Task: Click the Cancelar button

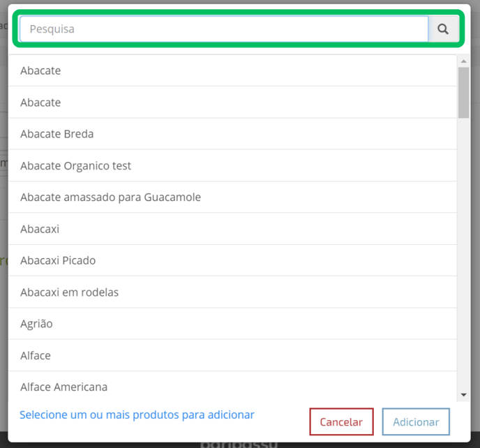Action: click(x=341, y=421)
